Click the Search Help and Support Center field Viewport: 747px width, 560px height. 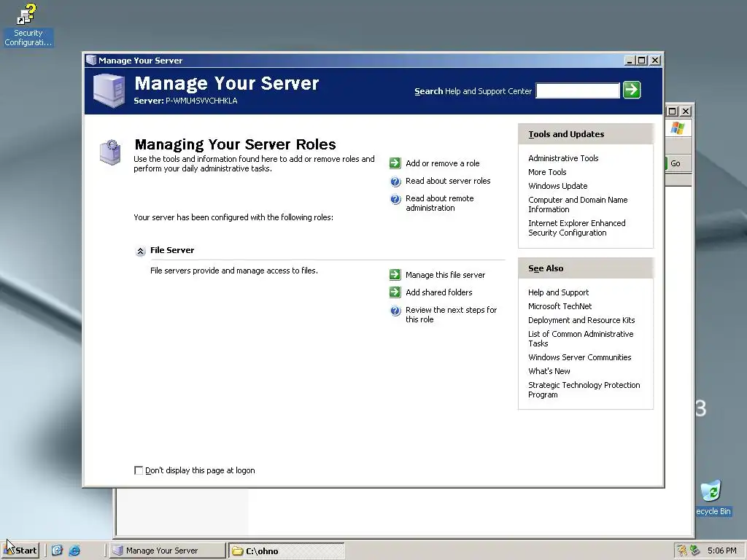[578, 90]
